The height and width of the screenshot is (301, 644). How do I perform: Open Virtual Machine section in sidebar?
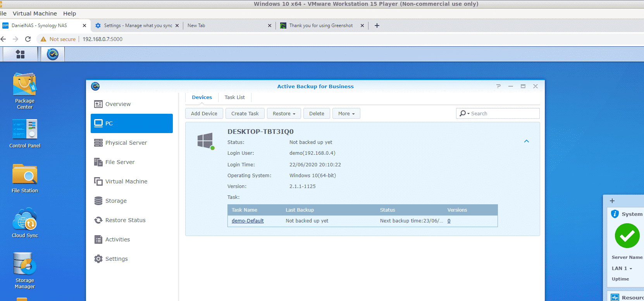point(126,181)
